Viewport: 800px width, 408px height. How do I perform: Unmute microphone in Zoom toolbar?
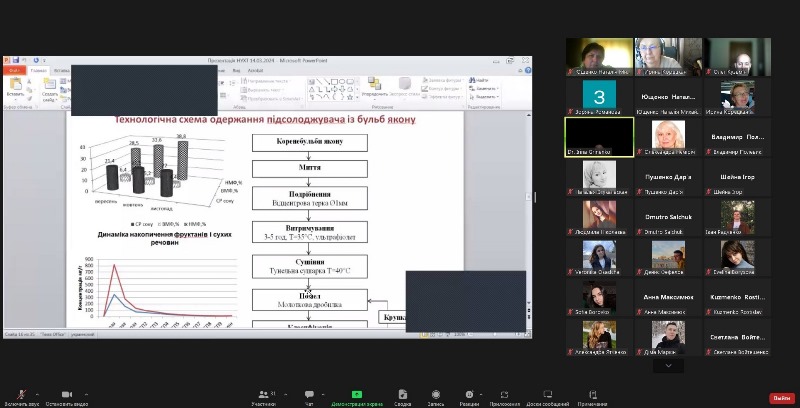[x=22, y=395]
